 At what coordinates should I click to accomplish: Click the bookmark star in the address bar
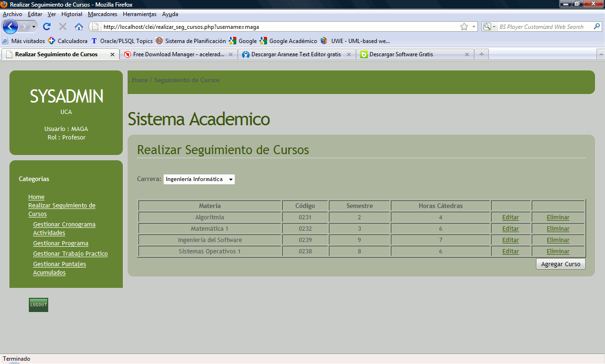(x=464, y=27)
